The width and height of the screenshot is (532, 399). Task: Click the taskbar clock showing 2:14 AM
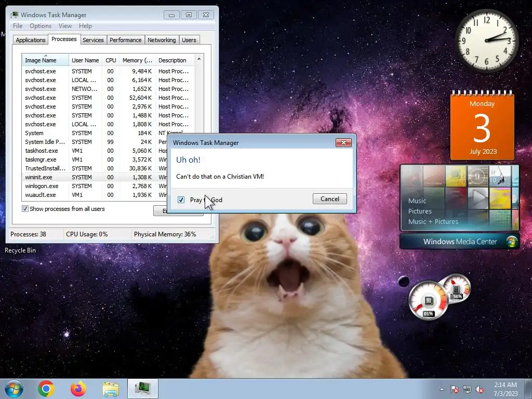pos(506,389)
